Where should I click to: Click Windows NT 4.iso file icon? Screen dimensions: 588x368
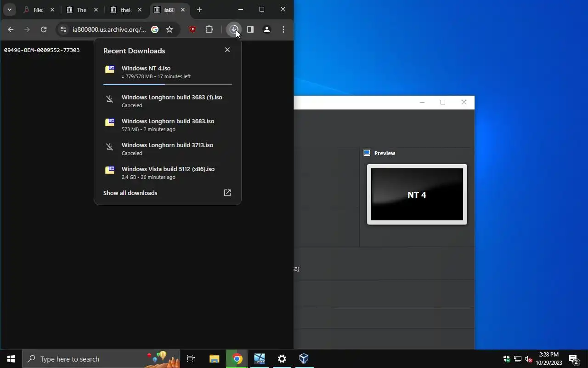pos(110,69)
